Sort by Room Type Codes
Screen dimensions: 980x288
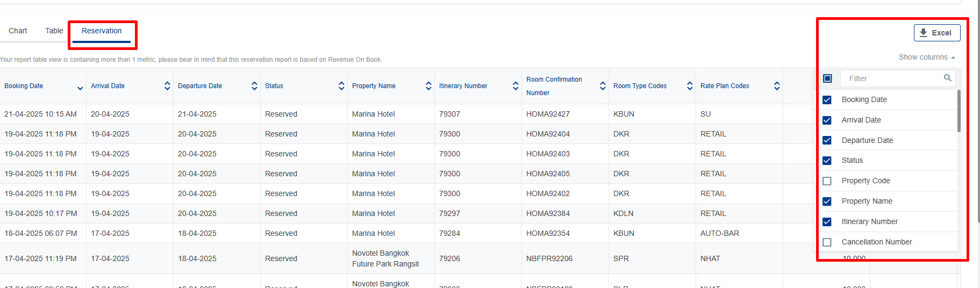(690, 86)
